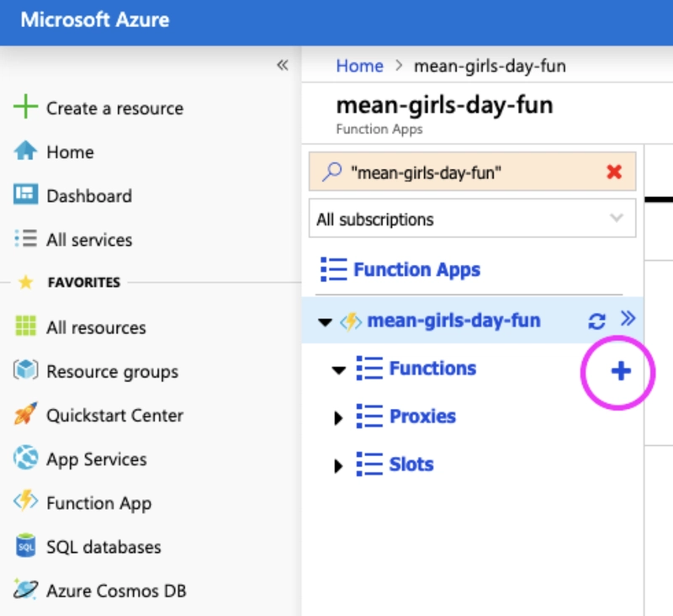Click the SQL databases icon
This screenshot has width=673, height=616.
coord(25,546)
